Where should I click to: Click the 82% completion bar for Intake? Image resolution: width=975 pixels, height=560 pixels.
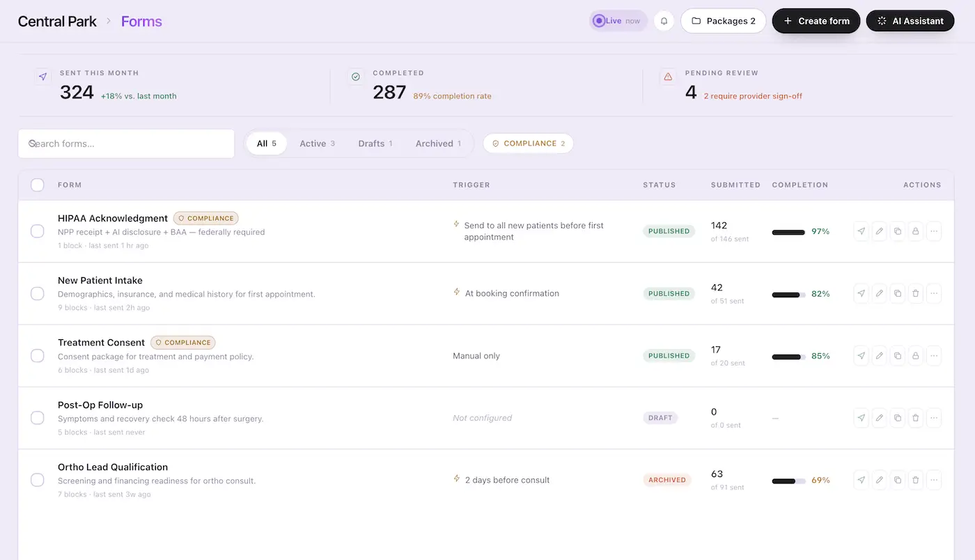point(789,294)
